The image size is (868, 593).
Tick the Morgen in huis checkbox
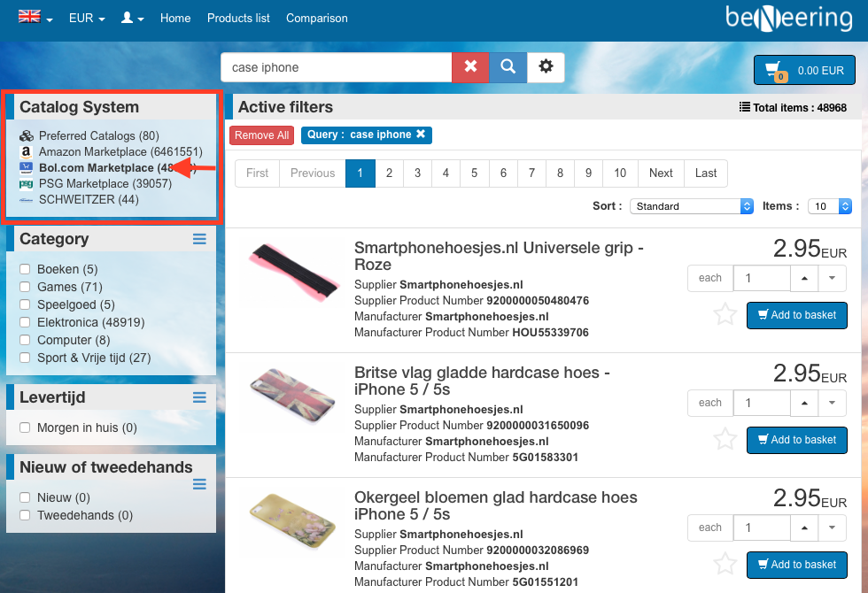tap(25, 427)
